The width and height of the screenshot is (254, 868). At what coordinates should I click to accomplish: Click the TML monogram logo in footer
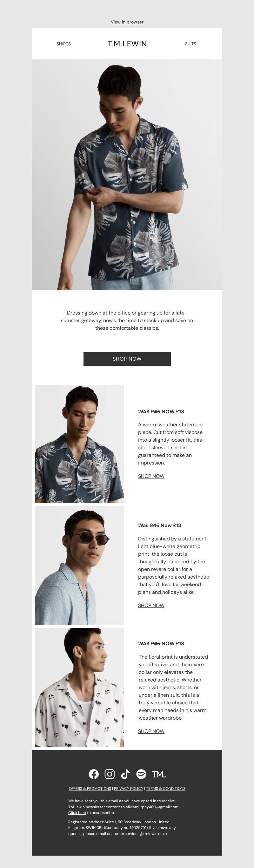tap(159, 774)
